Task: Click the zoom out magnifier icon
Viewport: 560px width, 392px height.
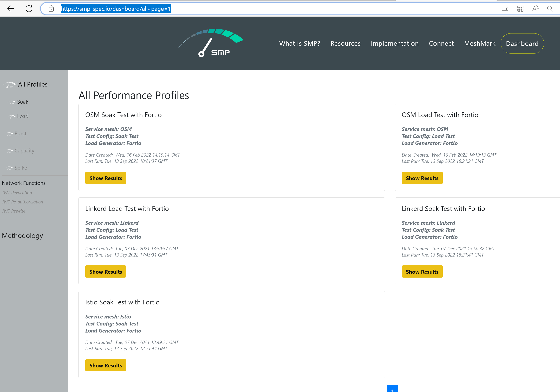Action: click(x=550, y=8)
